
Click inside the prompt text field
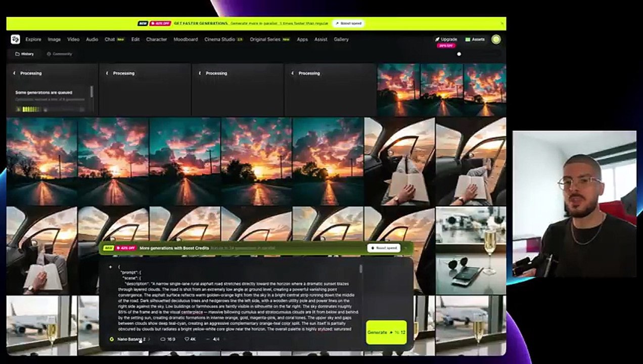click(238, 298)
